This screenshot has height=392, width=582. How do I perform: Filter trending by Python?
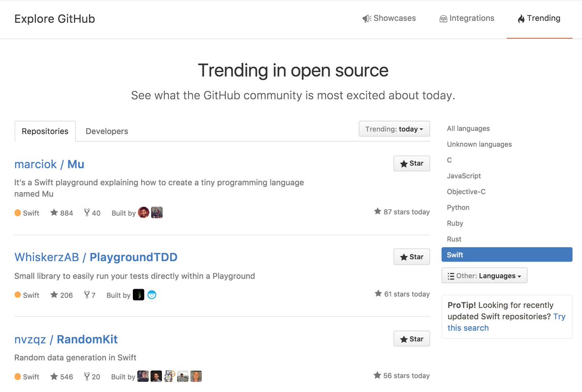[x=458, y=208]
